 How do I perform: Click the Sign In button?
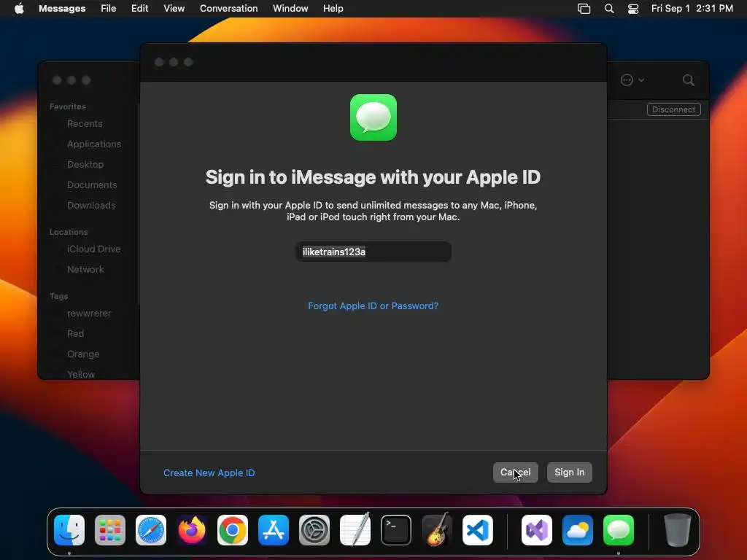(x=569, y=472)
